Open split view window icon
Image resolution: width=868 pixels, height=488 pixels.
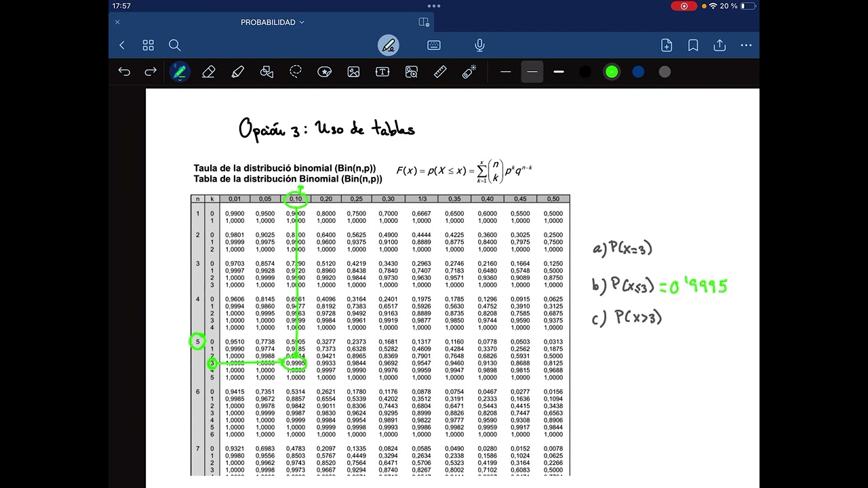(424, 22)
